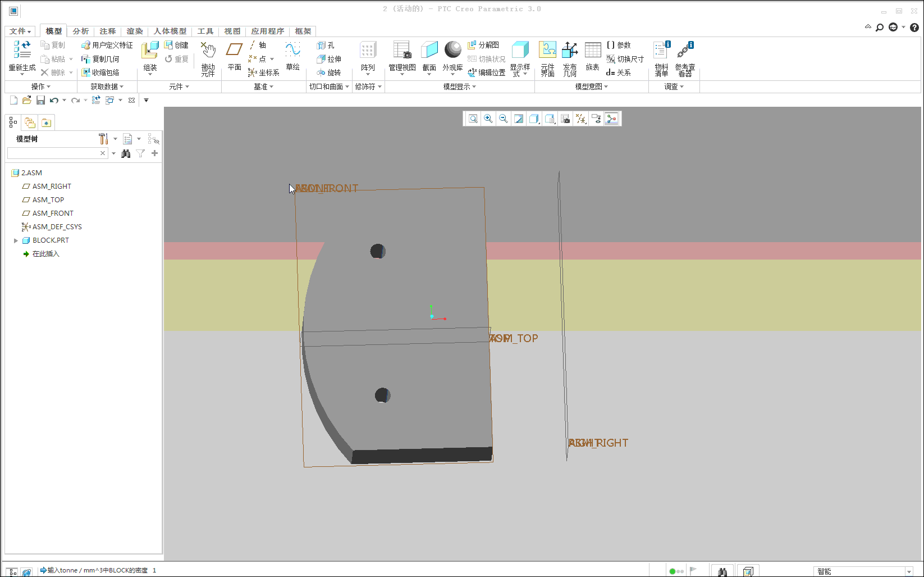Screen dimensions: 924x577
Task: Click the 分解图 (Exploded View) toggle
Action: 483,45
